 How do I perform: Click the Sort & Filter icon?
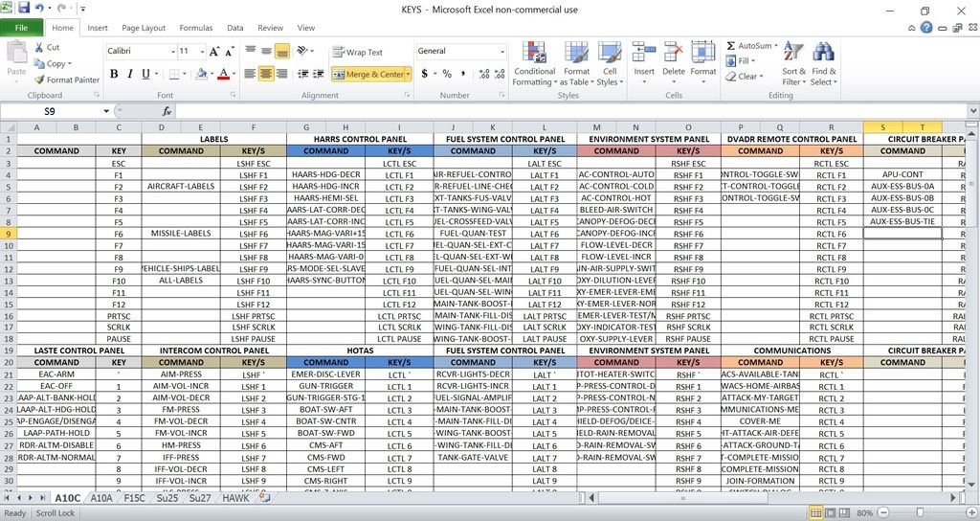pyautogui.click(x=793, y=53)
